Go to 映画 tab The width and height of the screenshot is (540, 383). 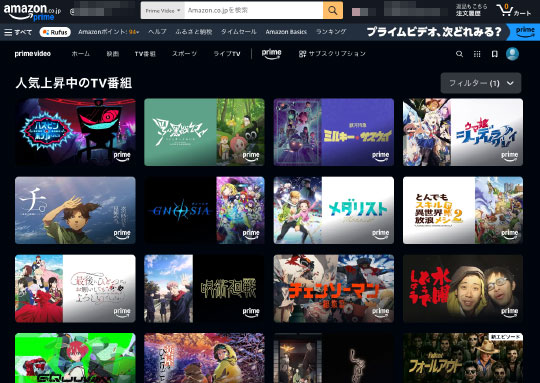pos(113,54)
